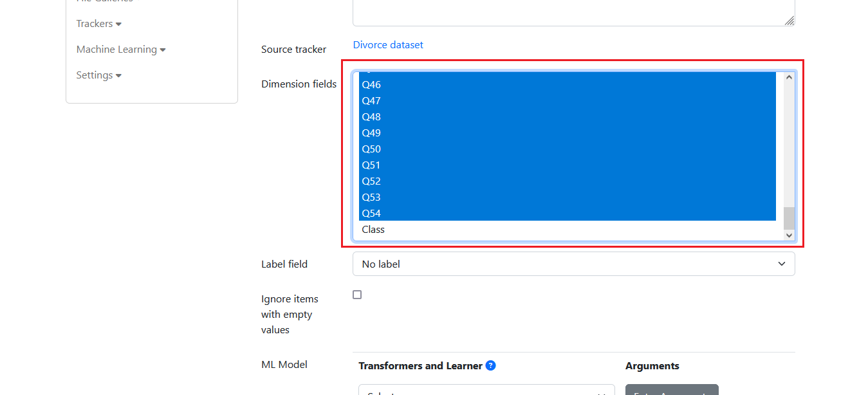Select Q49 in the Dimension fields list
This screenshot has width=868, height=395.
(x=567, y=133)
